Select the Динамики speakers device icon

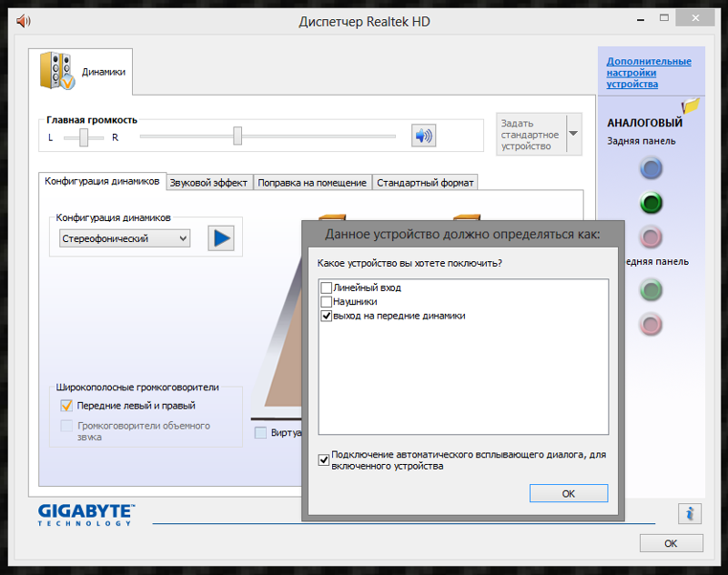pos(57,71)
